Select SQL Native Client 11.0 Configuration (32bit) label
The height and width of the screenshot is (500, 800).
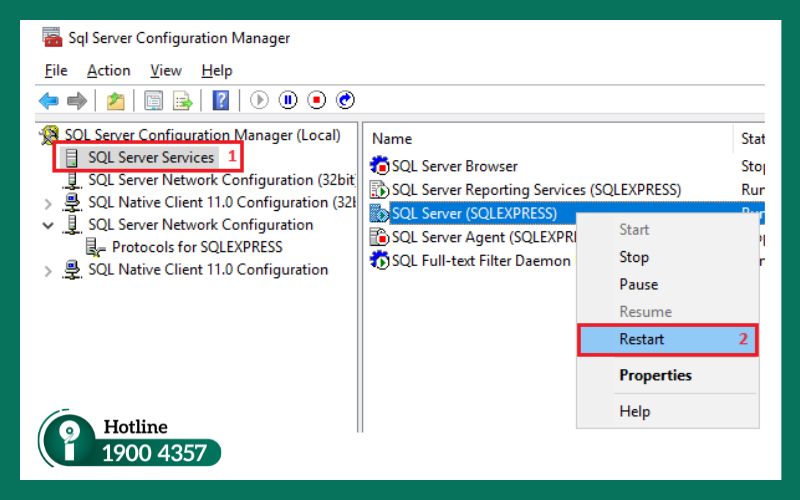222,203
